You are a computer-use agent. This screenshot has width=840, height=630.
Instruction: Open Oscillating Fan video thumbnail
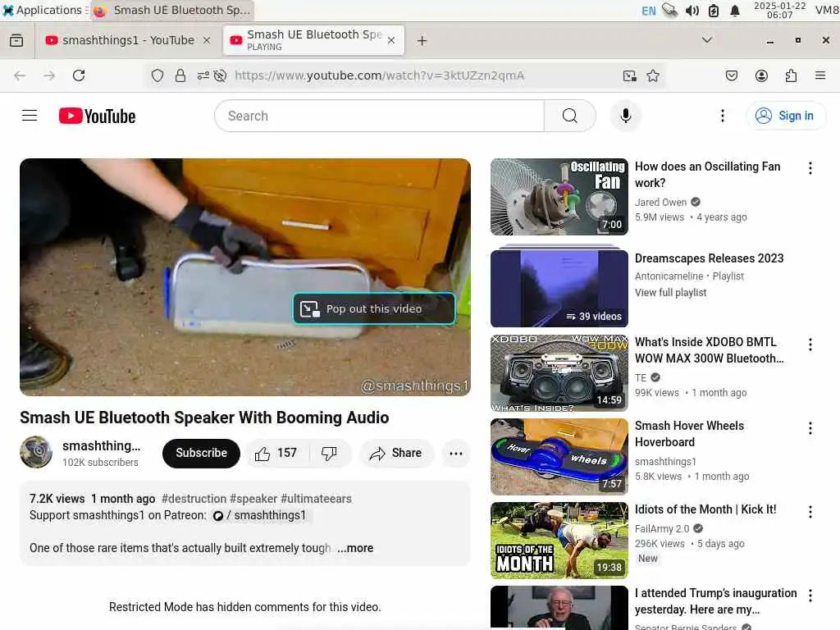(559, 197)
